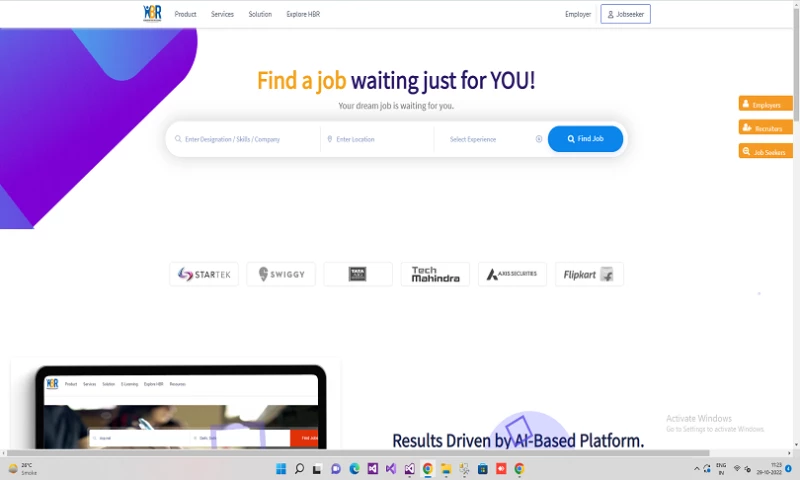The width and height of the screenshot is (800, 480).
Task: Open the orange Job Seekers side tab
Action: [x=765, y=151]
